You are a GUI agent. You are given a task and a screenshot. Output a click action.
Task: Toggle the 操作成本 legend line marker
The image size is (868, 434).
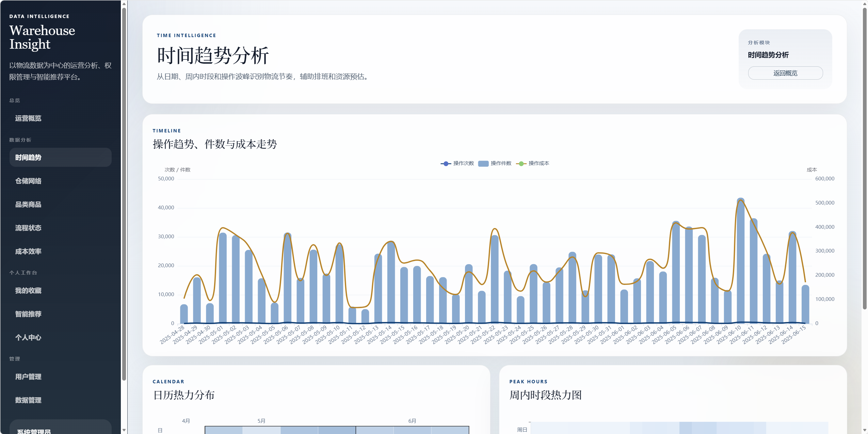(x=521, y=164)
